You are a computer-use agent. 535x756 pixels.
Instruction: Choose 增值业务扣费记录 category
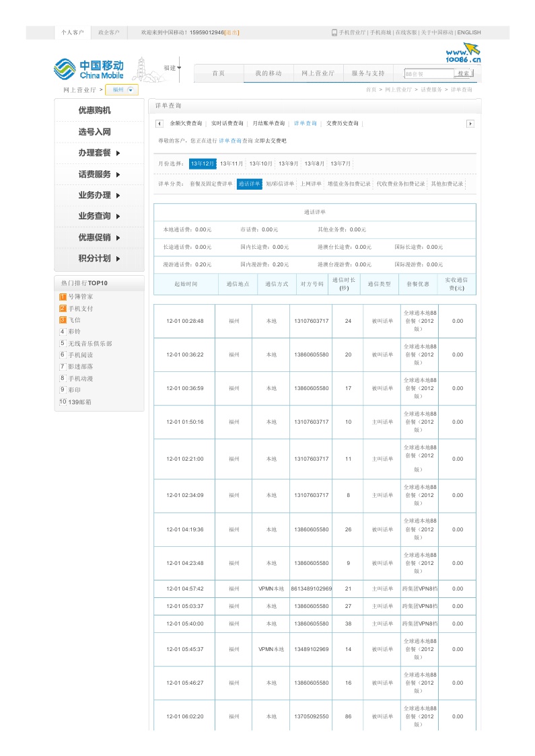pyautogui.click(x=349, y=184)
